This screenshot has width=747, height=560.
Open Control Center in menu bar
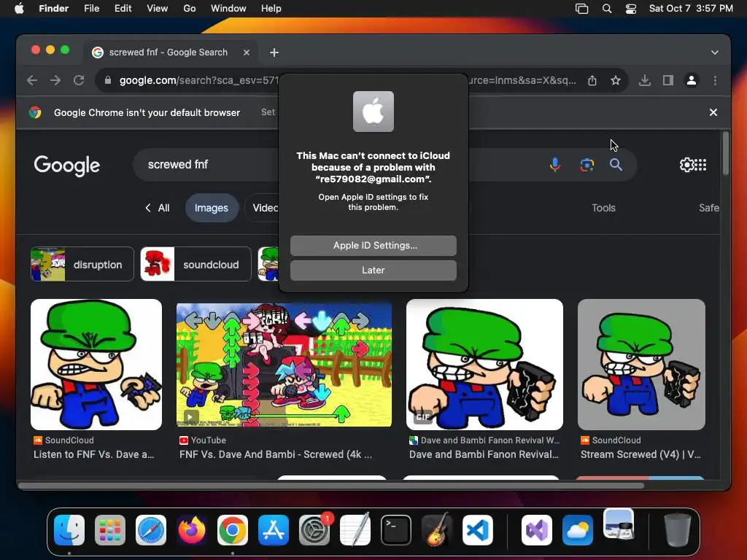(x=631, y=9)
